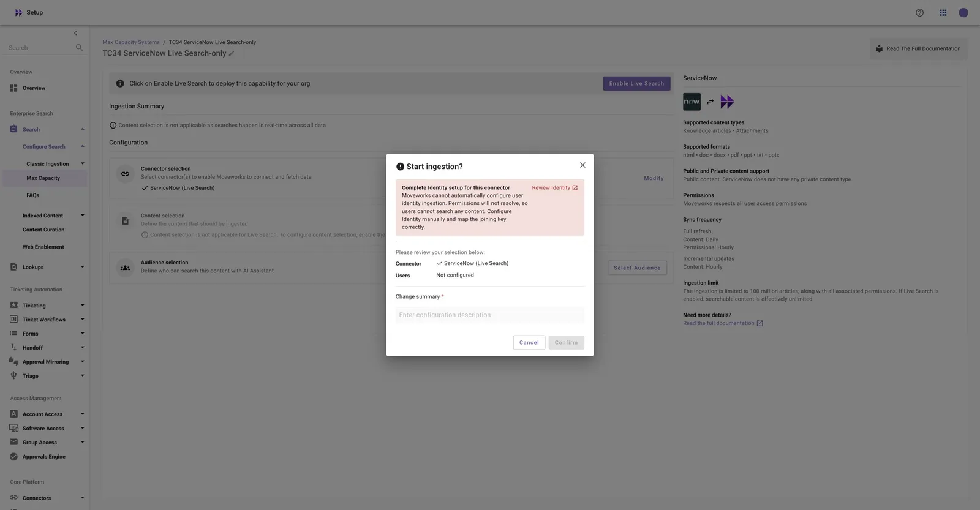
Task: Open FAQs in sidebar
Action: [33, 195]
